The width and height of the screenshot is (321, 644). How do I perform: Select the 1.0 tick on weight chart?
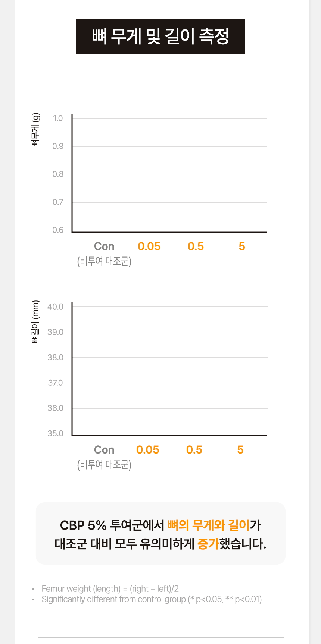point(58,119)
